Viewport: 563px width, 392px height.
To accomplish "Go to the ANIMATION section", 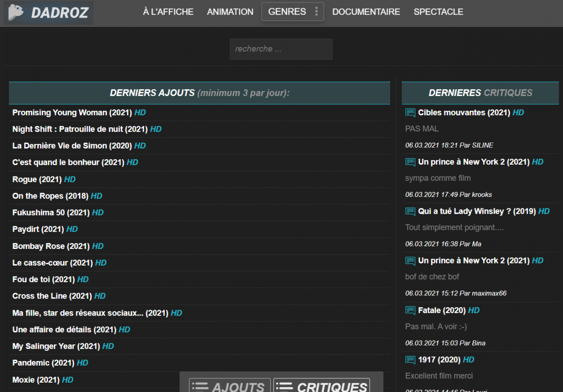I will [x=230, y=12].
